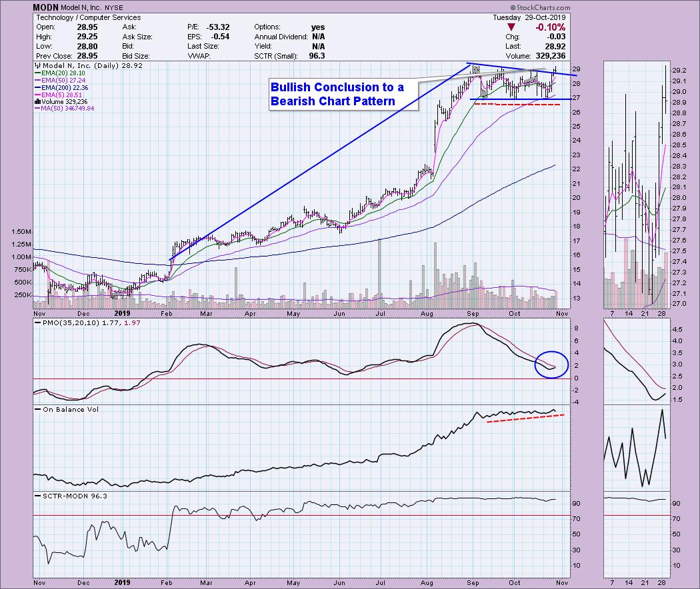Select the Low value 28.80
The width and height of the screenshot is (700, 589).
[87, 47]
